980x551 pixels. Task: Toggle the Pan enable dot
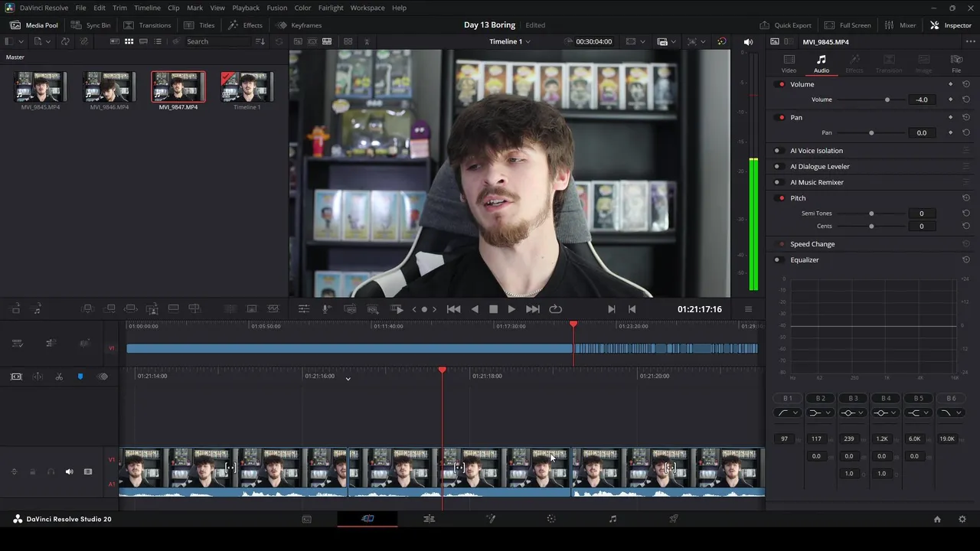[781, 117]
